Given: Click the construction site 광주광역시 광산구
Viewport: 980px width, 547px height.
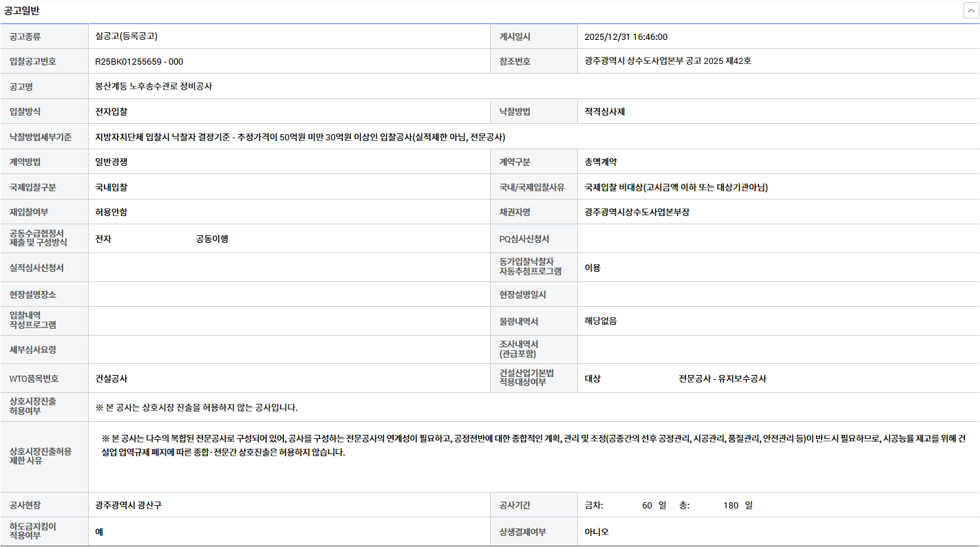Looking at the screenshot, I should [129, 505].
